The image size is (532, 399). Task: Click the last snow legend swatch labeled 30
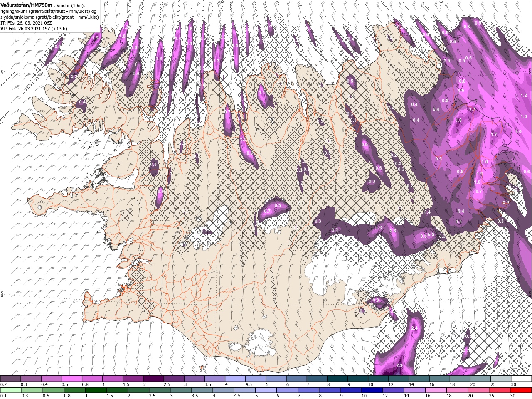point(521,379)
